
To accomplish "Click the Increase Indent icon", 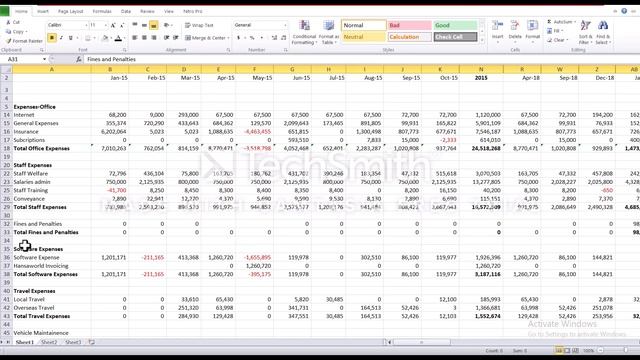I will [x=176, y=38].
